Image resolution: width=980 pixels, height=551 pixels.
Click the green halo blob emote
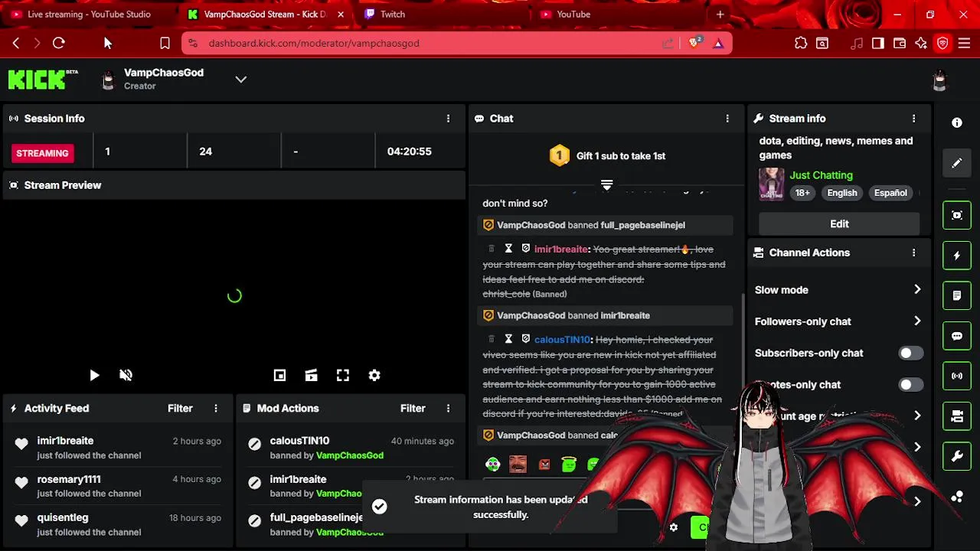coord(568,464)
